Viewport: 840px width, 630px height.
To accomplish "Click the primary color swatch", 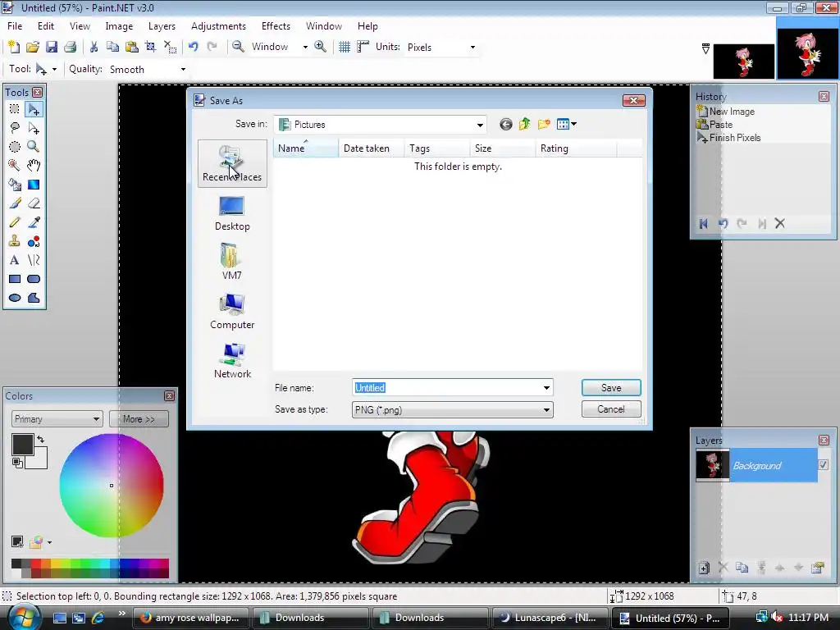I will (22, 445).
